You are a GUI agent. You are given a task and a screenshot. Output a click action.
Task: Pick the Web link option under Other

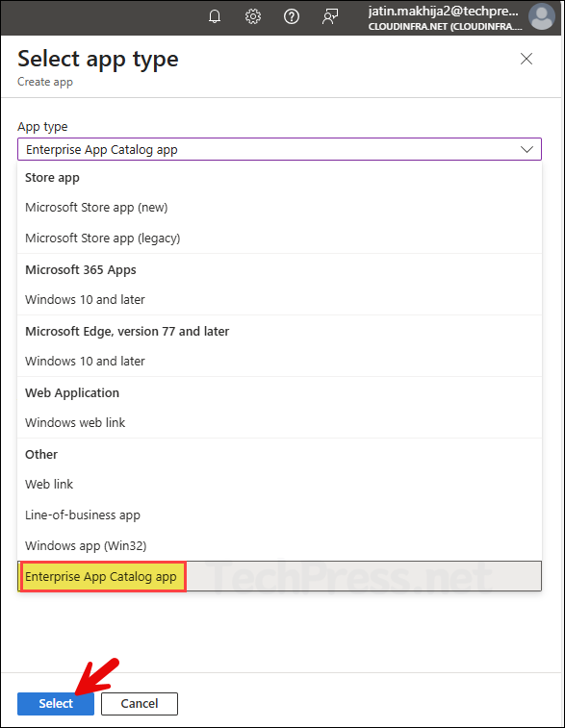pos(279,485)
